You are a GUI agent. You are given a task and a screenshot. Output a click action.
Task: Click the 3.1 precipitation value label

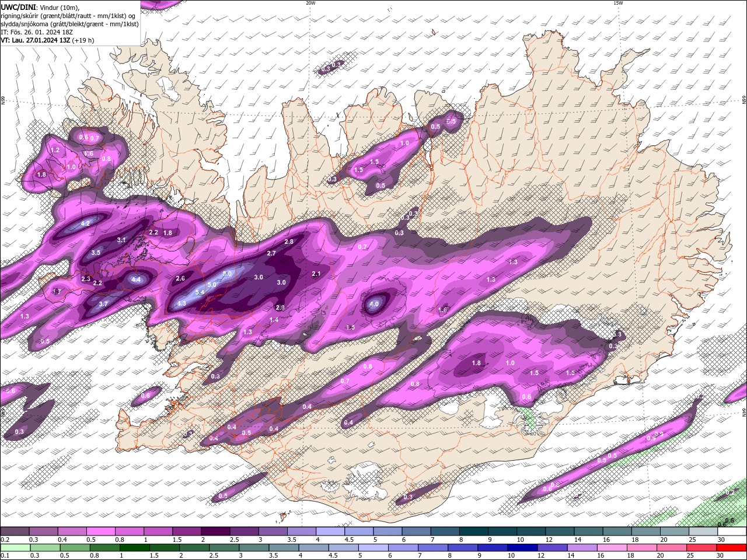pyautogui.click(x=121, y=240)
